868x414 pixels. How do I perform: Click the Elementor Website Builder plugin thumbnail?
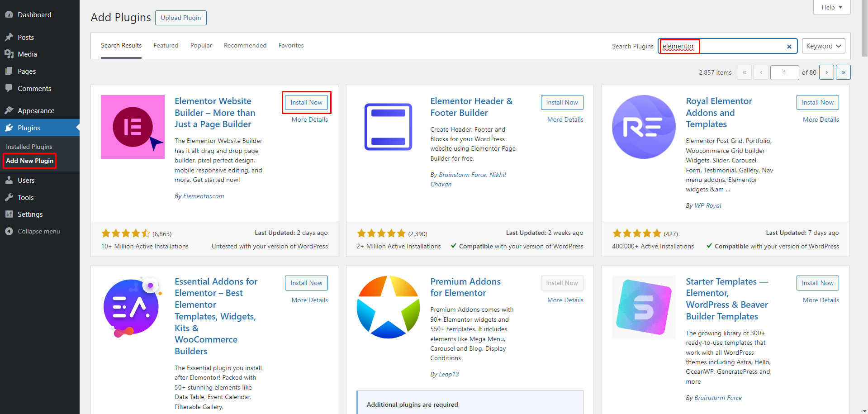point(133,127)
